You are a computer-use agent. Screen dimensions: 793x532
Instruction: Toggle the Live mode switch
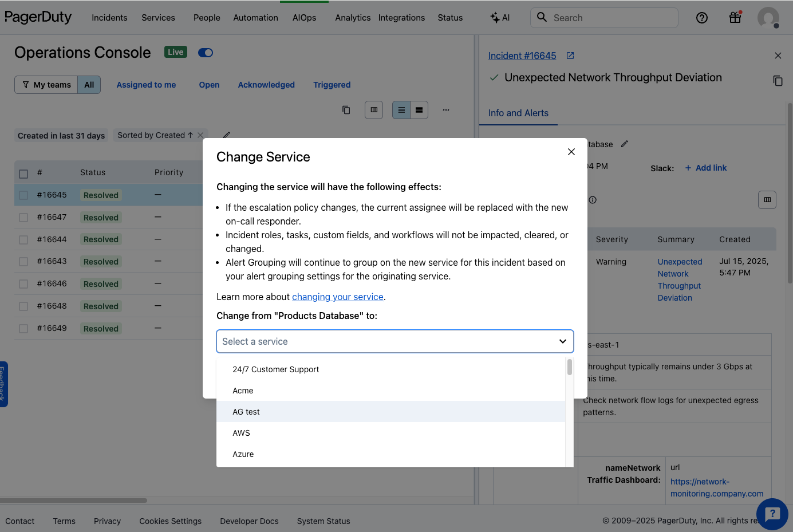(x=206, y=53)
